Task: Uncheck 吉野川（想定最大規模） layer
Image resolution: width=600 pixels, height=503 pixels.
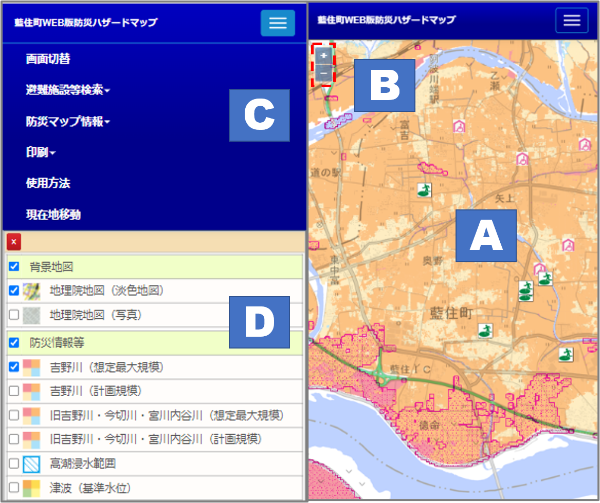Action: pyautogui.click(x=14, y=367)
